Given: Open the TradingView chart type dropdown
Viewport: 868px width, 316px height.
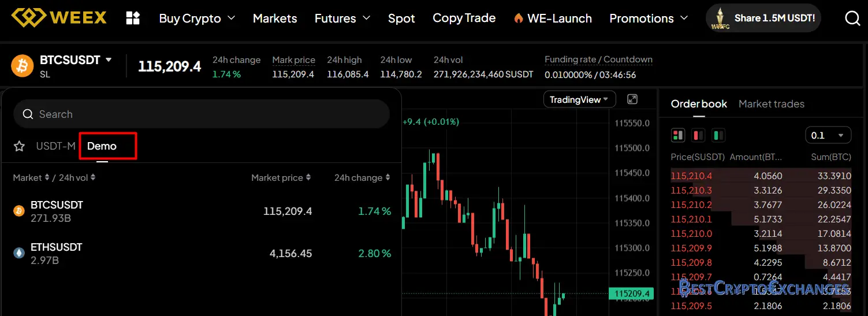Looking at the screenshot, I should [579, 99].
